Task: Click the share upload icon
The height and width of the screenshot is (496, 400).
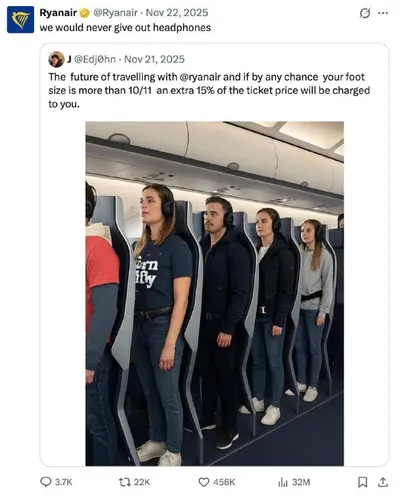Action: coord(383,482)
